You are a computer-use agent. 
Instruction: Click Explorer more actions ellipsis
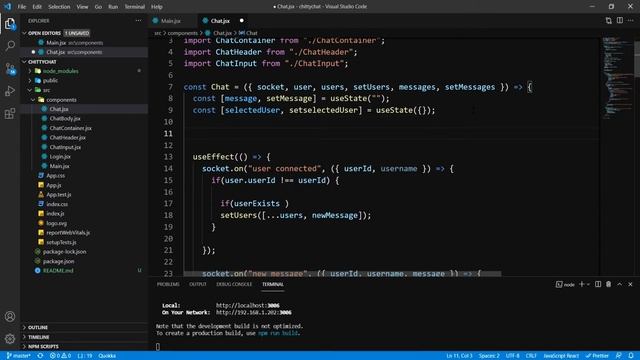coord(138,20)
